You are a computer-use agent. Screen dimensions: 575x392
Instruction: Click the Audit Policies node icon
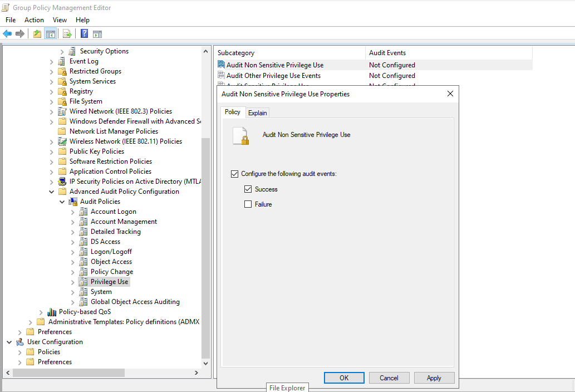(73, 202)
